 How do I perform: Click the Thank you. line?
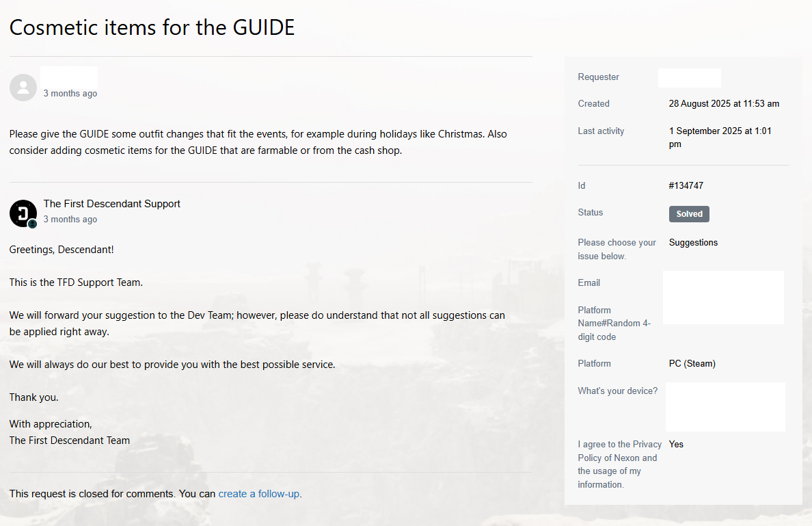click(33, 397)
